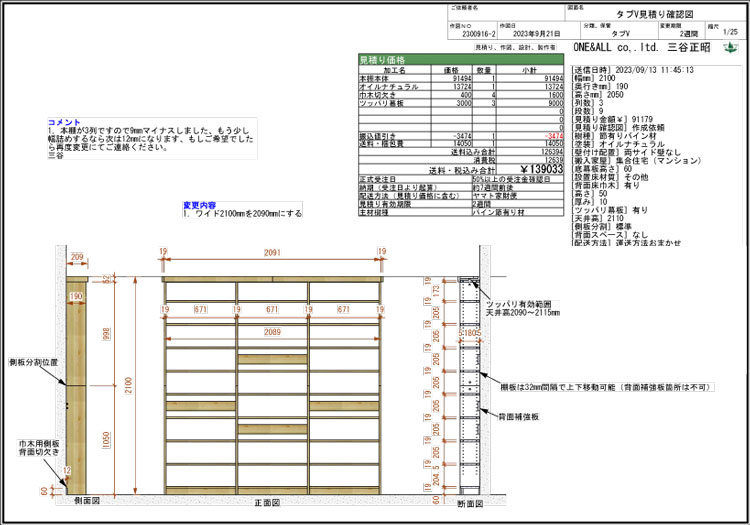Image resolution: width=750 pixels, height=525 pixels.
Task: Select the 搬込値引き row label
Action: tap(377, 136)
